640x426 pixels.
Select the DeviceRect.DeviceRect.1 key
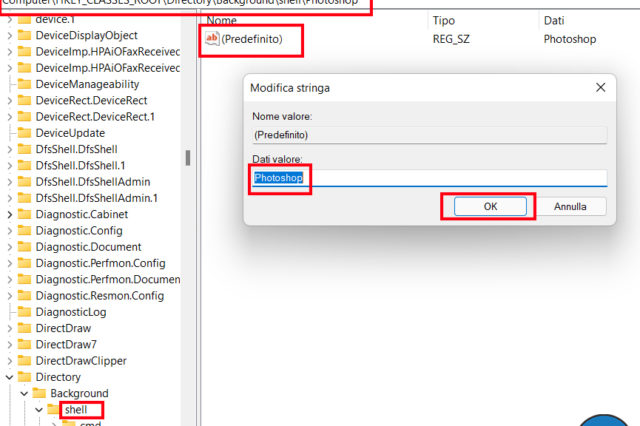point(95,117)
